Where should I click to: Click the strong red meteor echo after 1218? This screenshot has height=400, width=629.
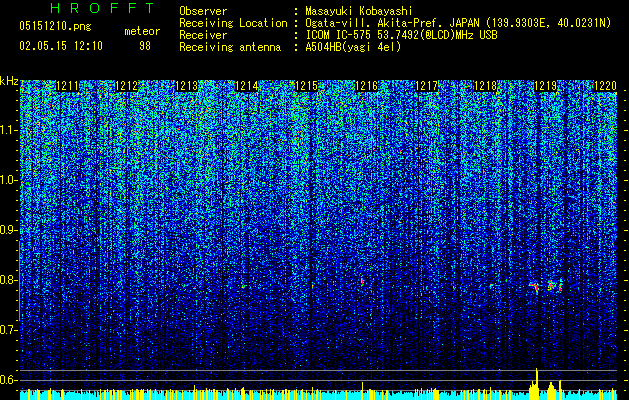click(535, 287)
